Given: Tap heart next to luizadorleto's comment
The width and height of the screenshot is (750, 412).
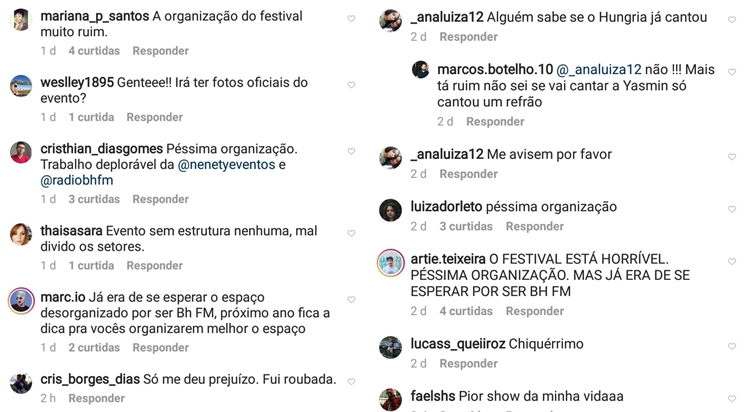Looking at the screenshot, I should coord(732,210).
